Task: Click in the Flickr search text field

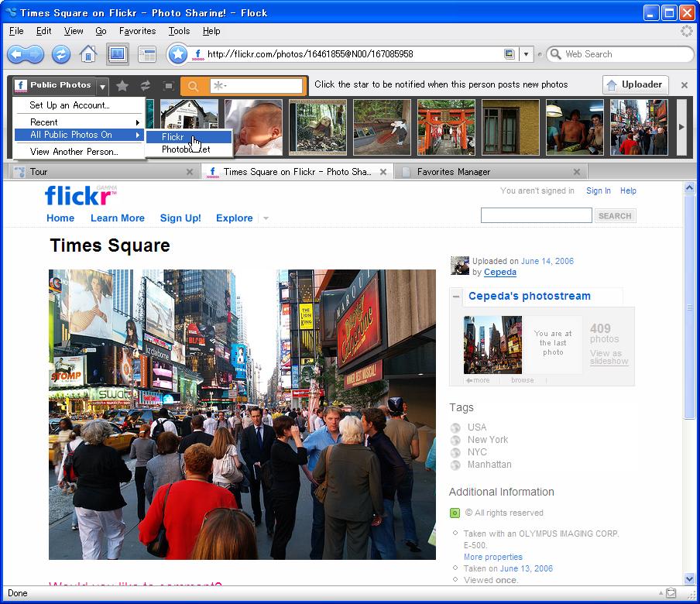Action: point(536,215)
